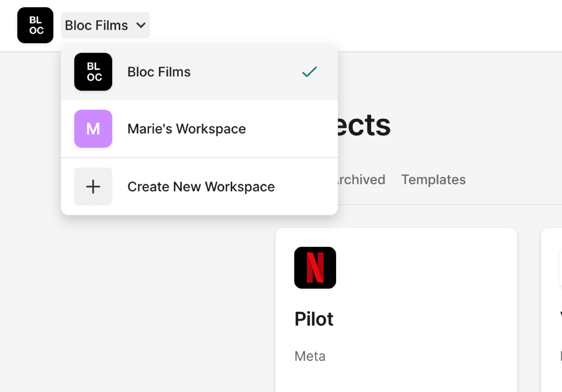Image resolution: width=562 pixels, height=392 pixels.
Task: Click the Netflix logo on Pilot card
Action: coord(315,267)
